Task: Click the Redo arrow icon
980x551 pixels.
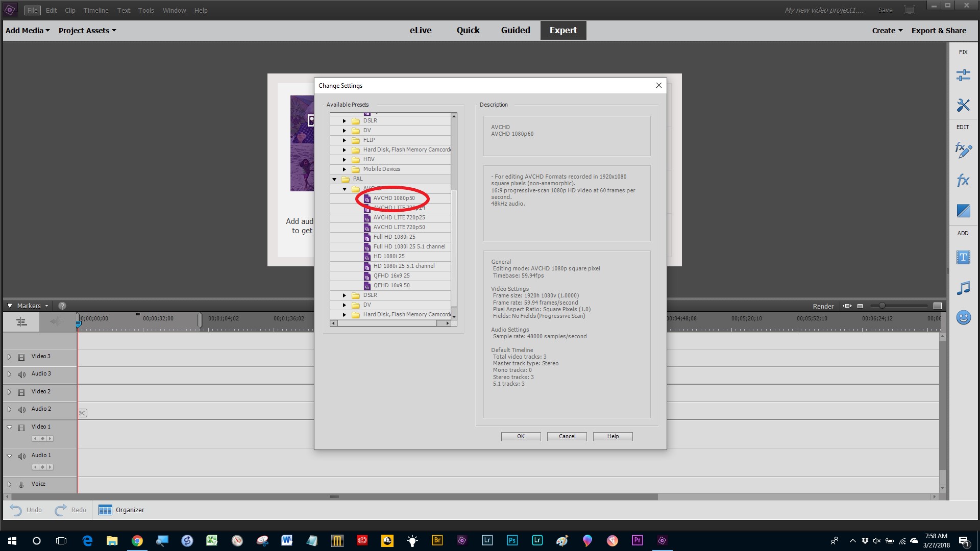Action: click(61, 510)
